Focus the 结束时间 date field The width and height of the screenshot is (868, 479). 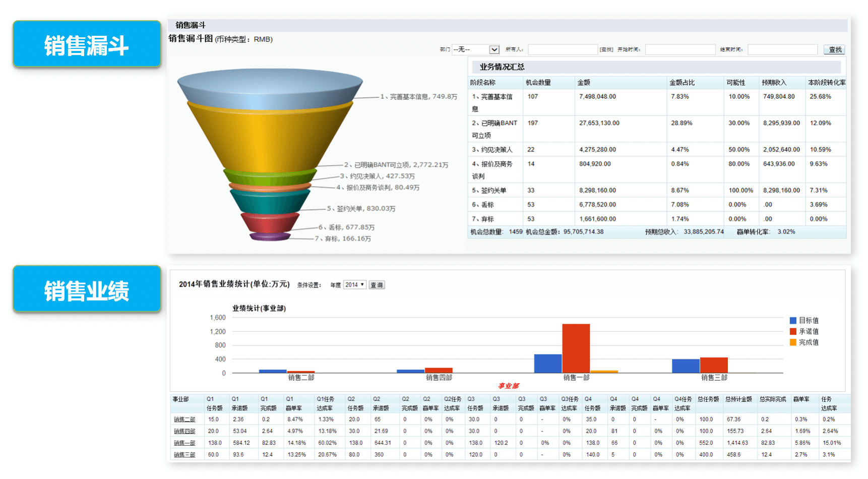[x=782, y=49]
